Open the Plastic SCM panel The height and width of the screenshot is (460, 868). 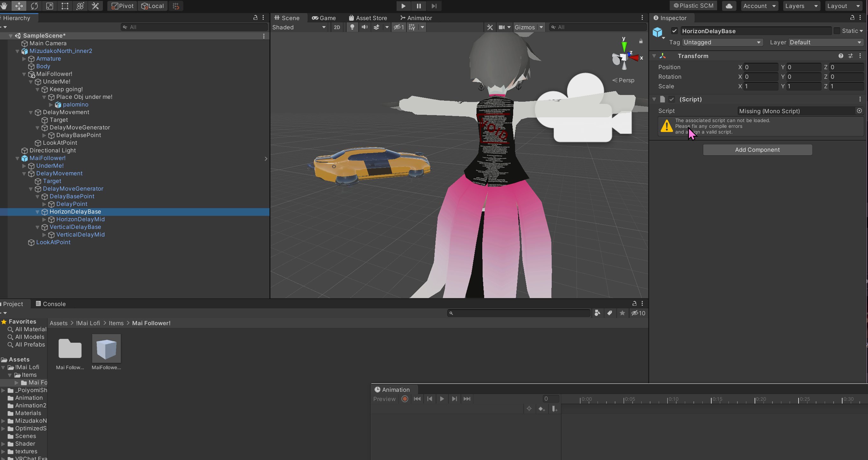coord(693,6)
